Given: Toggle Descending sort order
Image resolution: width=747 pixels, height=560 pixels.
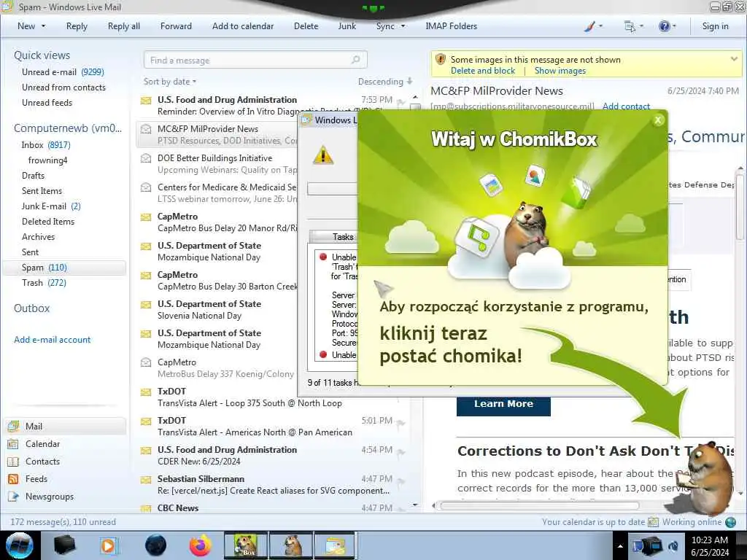Looking at the screenshot, I should [385, 82].
